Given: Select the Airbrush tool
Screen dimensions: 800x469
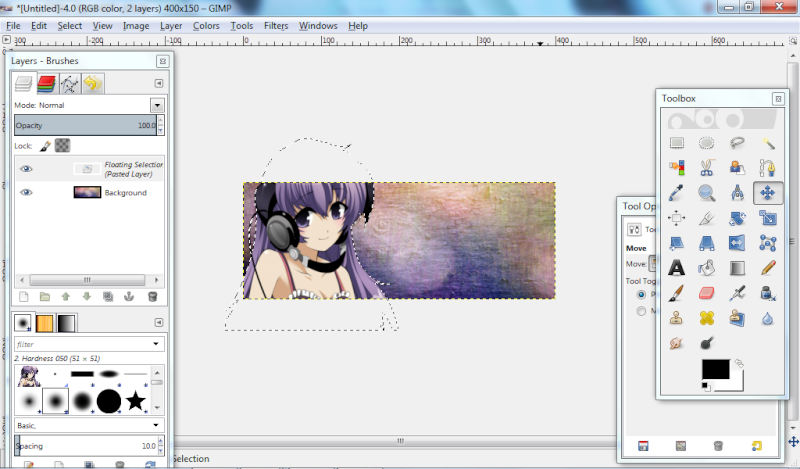Looking at the screenshot, I should tap(737, 293).
